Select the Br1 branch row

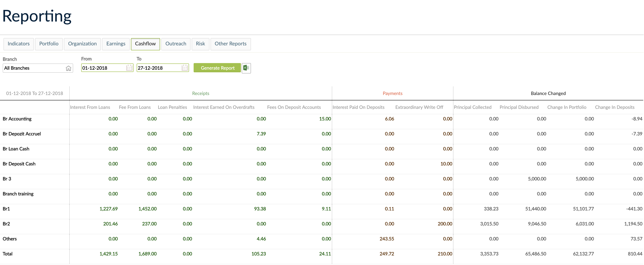[x=6, y=209]
